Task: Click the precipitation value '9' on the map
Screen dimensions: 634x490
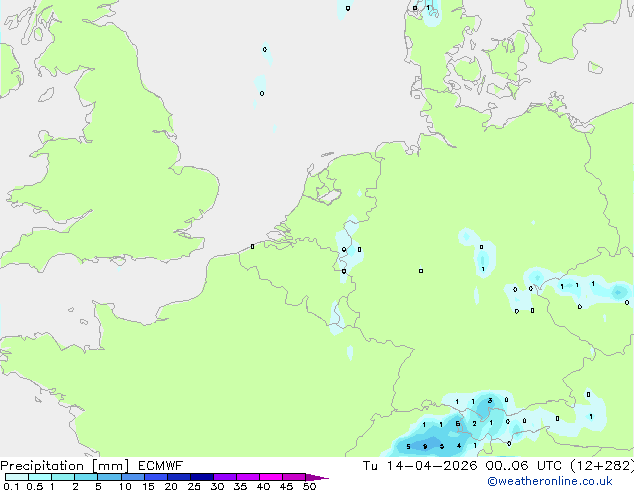Action: (x=425, y=447)
